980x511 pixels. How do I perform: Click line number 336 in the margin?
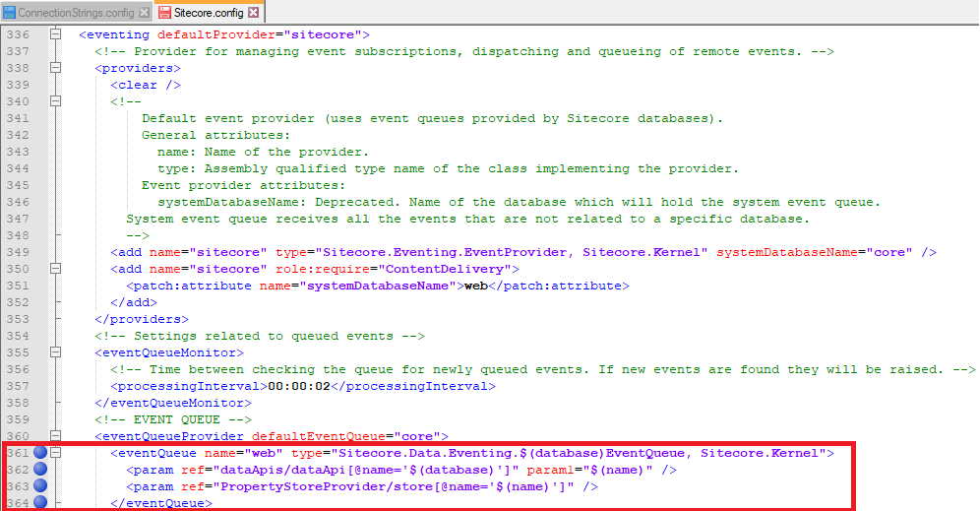tap(18, 34)
